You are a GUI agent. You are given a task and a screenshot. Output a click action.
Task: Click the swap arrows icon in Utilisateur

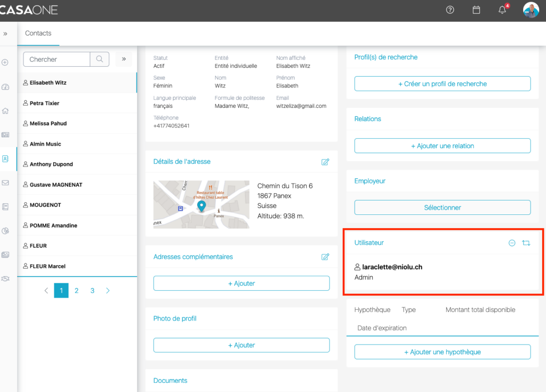pos(526,243)
